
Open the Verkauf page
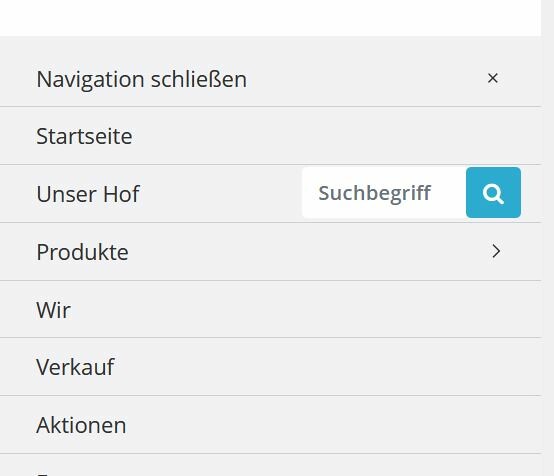270,366
